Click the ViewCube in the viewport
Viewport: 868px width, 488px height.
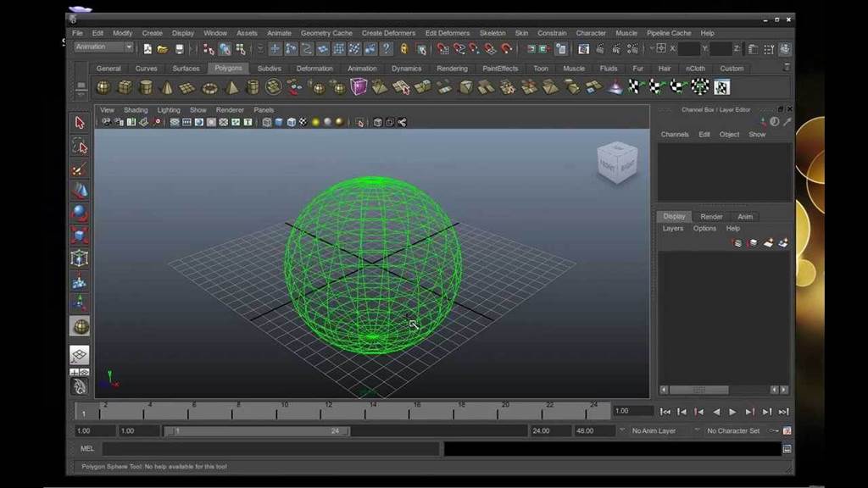coord(616,162)
